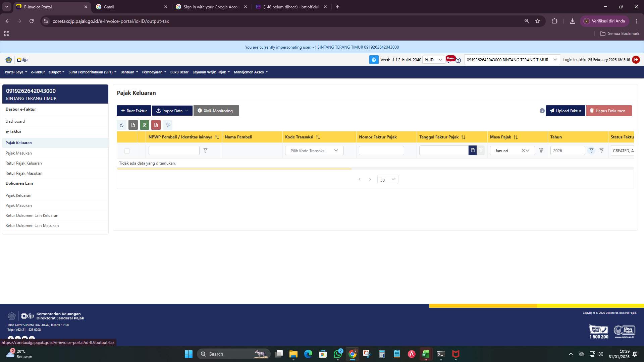
Task: Clear the Januari selection with the X
Action: click(x=522, y=150)
